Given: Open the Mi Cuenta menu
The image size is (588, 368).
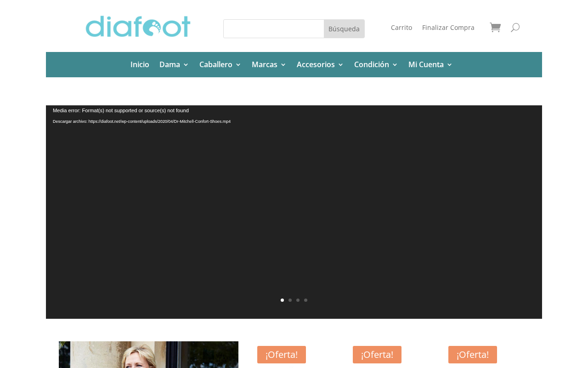Looking at the screenshot, I should coord(430,64).
